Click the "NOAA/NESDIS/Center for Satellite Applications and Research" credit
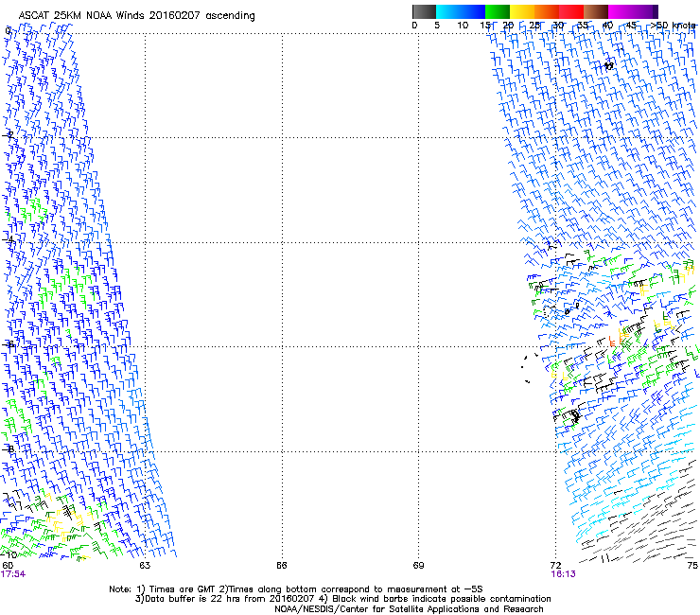 coord(409,609)
